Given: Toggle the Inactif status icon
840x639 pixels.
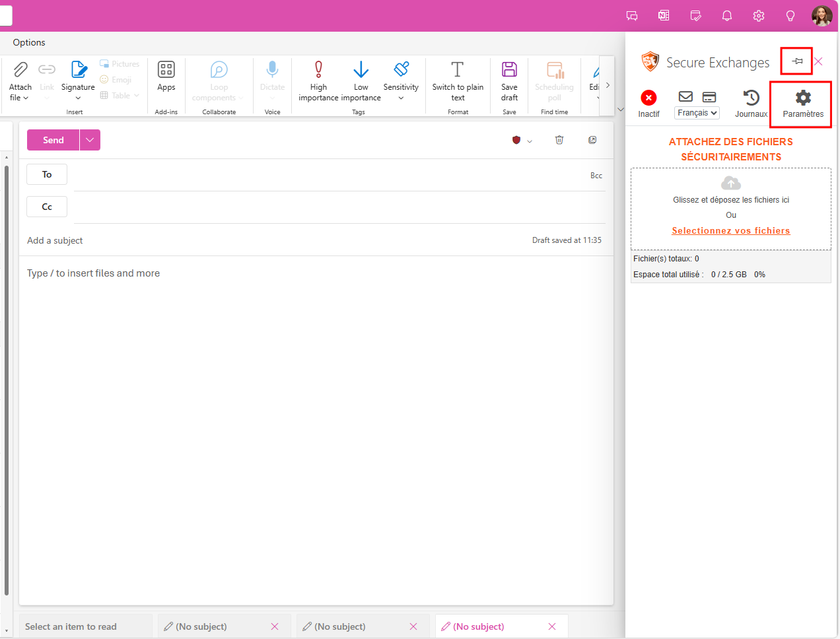Looking at the screenshot, I should [649, 98].
